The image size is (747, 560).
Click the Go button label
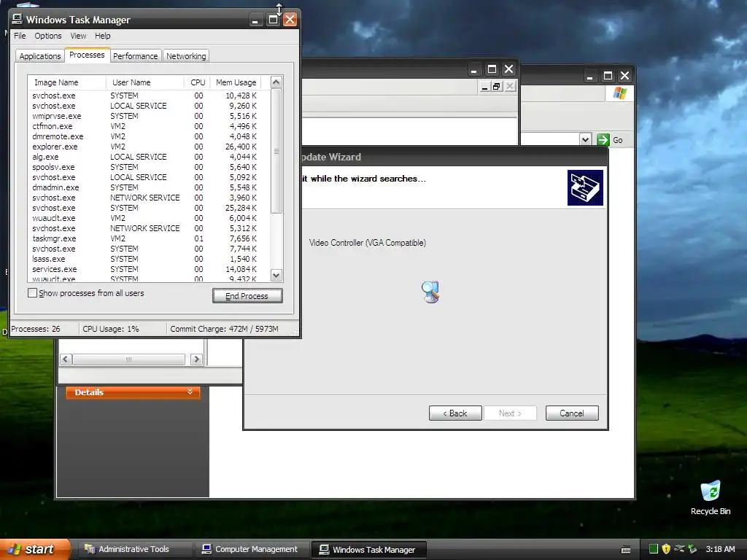tap(618, 140)
